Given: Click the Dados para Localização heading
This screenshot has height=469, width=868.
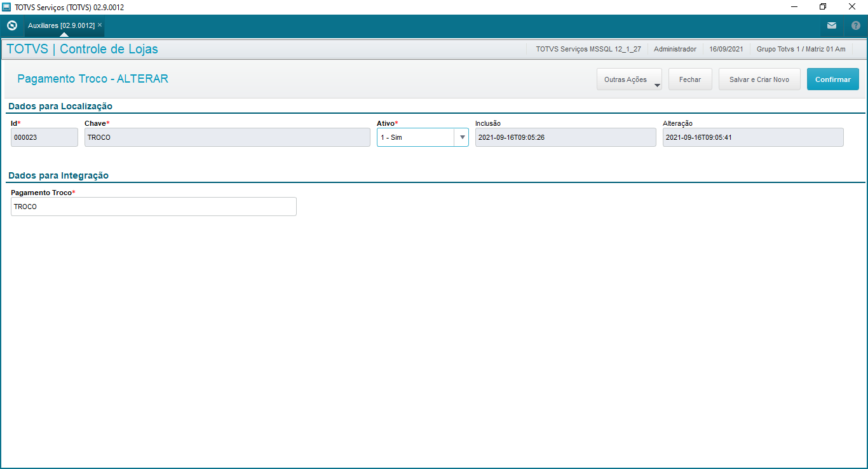Looking at the screenshot, I should coord(60,106).
